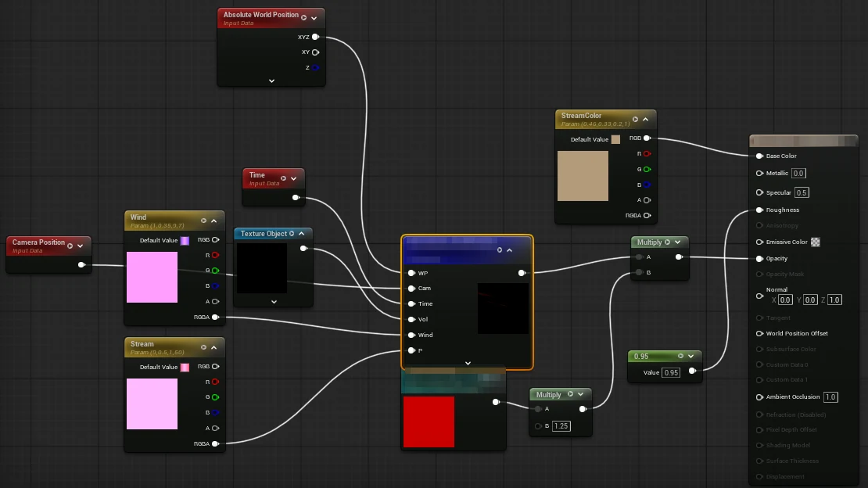Click the Metallic value field
The height and width of the screenshot is (488, 868).
coord(798,174)
